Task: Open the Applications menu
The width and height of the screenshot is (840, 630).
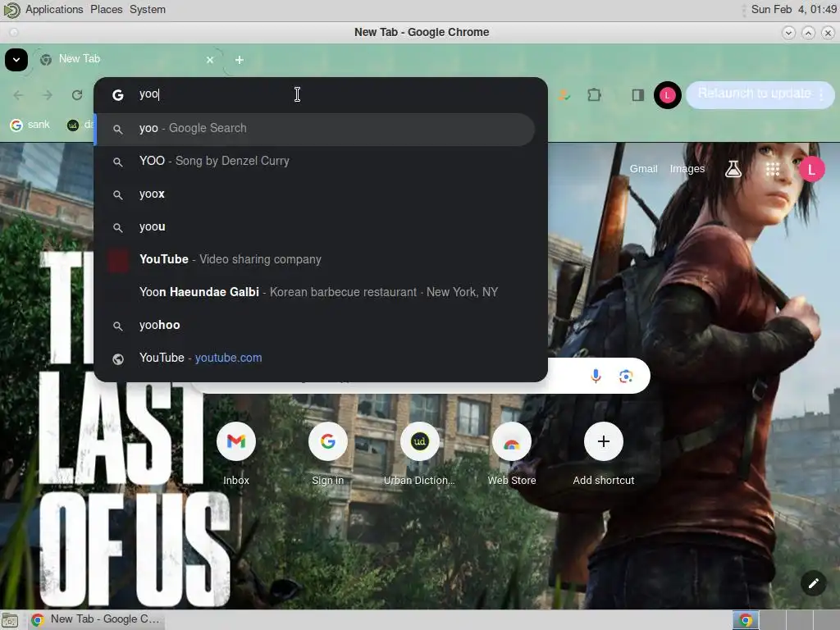Action: [x=54, y=10]
